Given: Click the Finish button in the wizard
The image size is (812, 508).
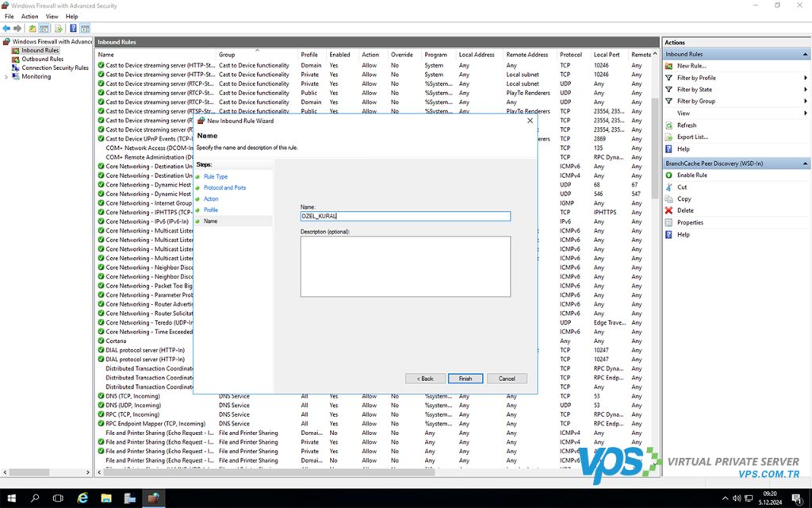Looking at the screenshot, I should point(465,379).
